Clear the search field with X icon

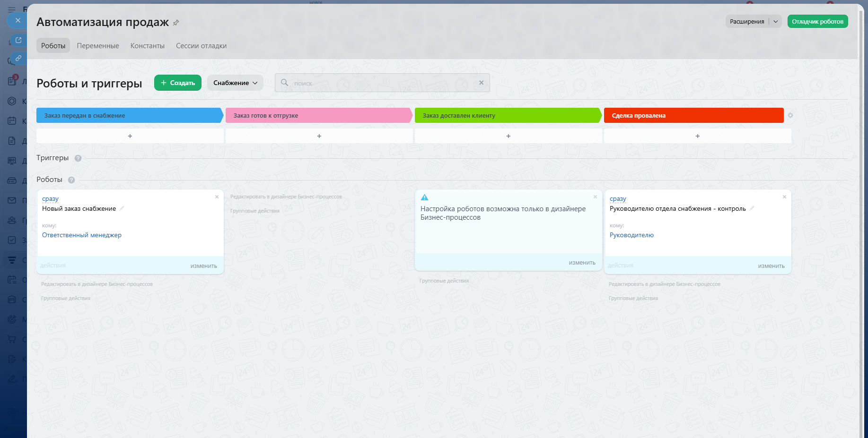pyautogui.click(x=481, y=83)
